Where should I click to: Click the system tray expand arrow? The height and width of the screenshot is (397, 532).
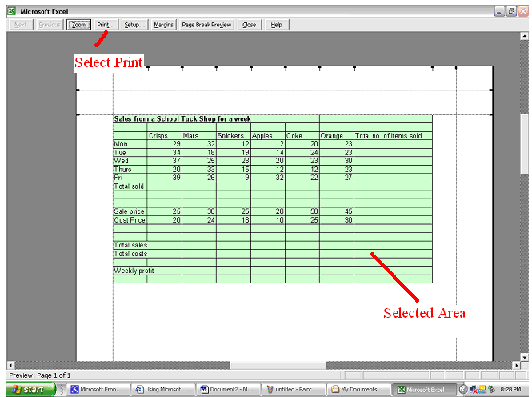point(463,390)
